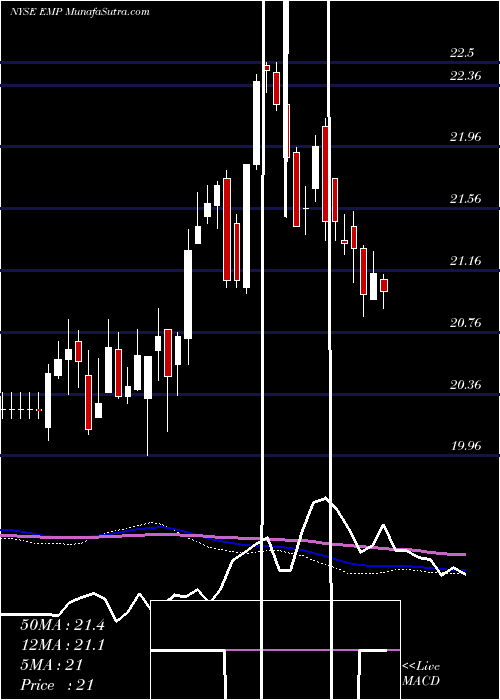
Task: Click the 21.16 price level label
Action: click(x=466, y=261)
